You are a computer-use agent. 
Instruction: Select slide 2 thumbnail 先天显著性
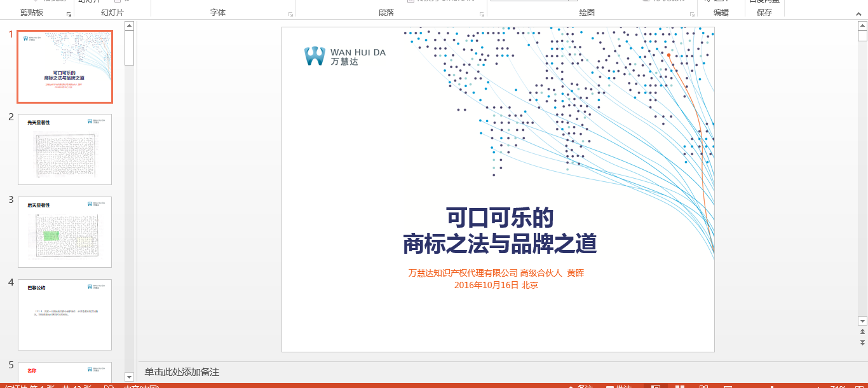[x=65, y=149]
